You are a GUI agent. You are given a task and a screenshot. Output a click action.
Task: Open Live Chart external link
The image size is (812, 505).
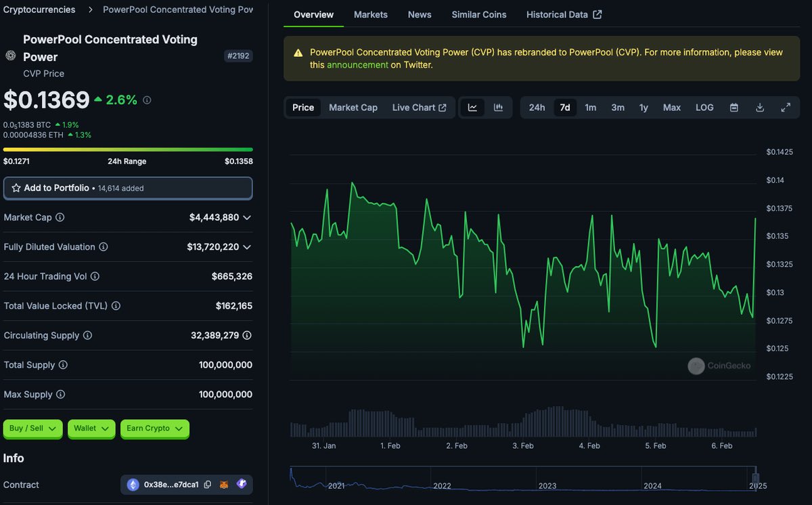[420, 108]
